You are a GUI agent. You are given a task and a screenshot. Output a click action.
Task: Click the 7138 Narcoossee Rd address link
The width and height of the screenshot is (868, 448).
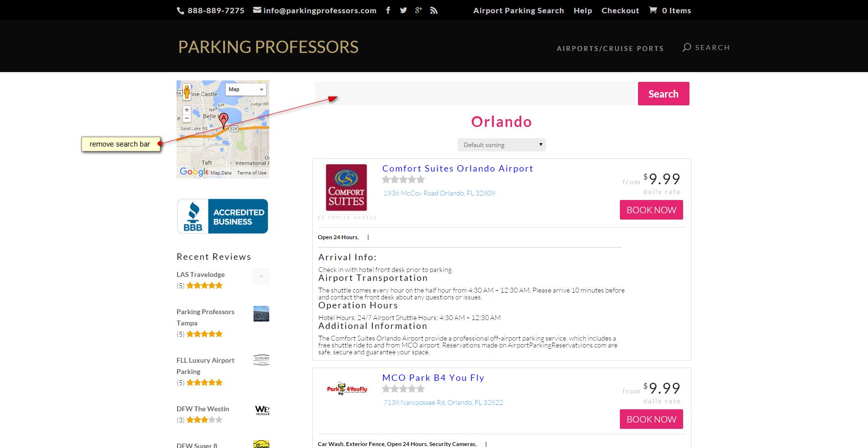coord(443,402)
